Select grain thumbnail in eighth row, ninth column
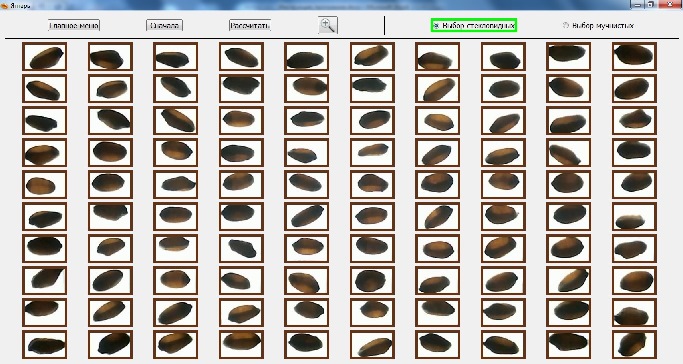The height and width of the screenshot is (364, 683). (x=568, y=280)
